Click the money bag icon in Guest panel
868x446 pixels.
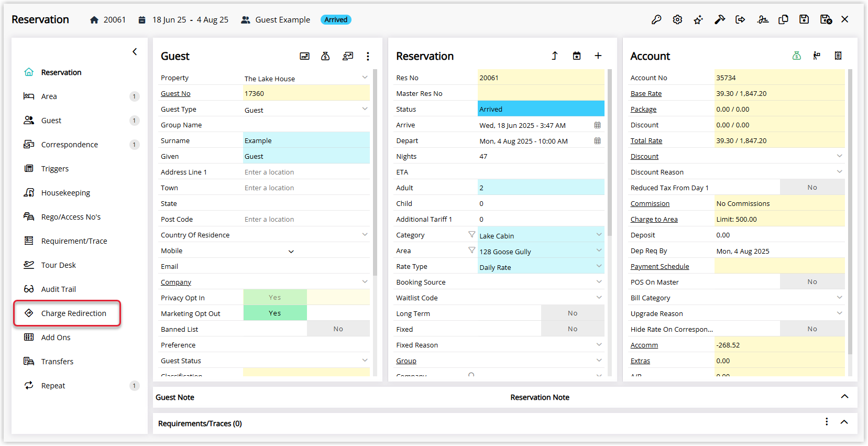[x=325, y=56]
